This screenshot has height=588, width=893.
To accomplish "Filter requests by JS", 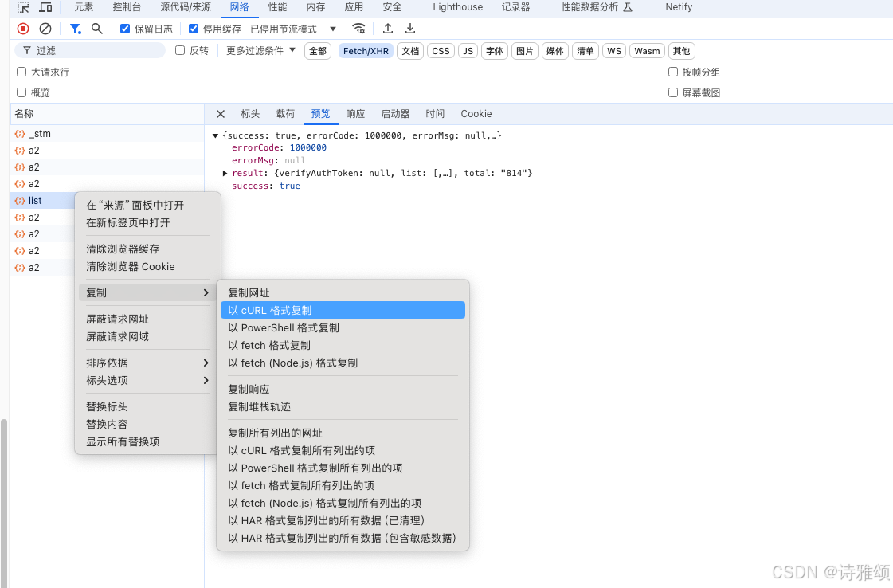I will [x=468, y=51].
